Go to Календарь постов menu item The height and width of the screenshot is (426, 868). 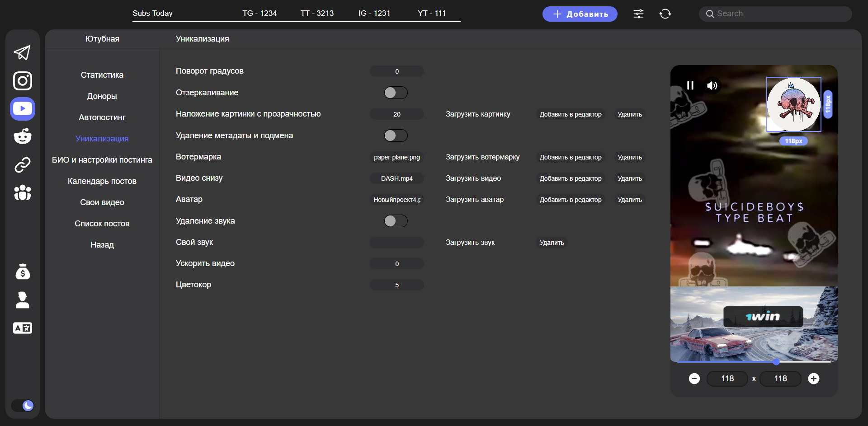tap(102, 181)
